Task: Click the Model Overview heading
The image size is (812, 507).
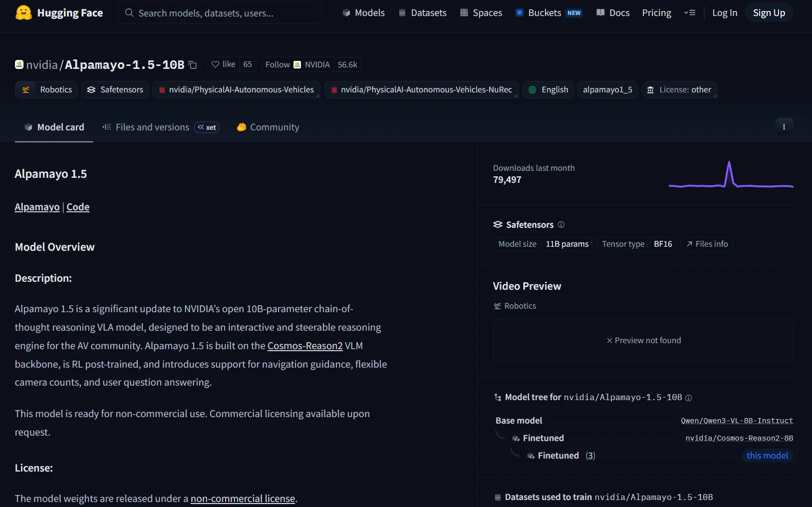Action: pos(55,247)
